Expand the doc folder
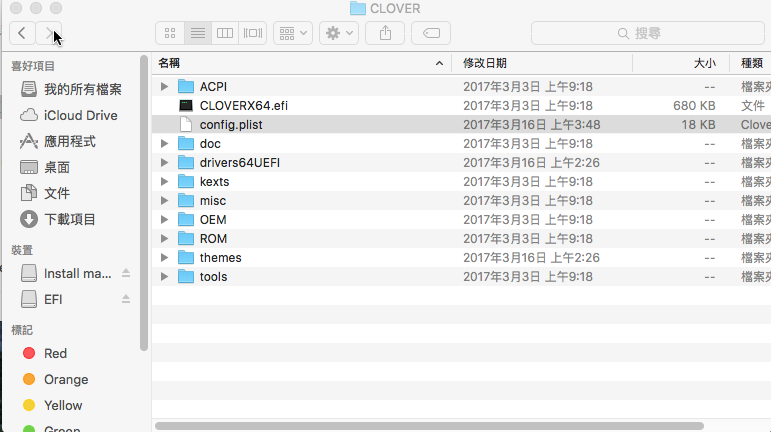 tap(164, 144)
